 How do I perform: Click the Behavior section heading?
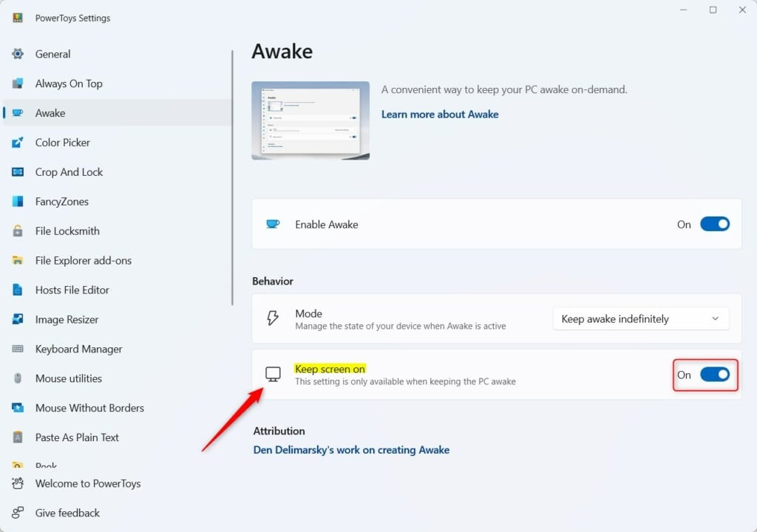273,281
